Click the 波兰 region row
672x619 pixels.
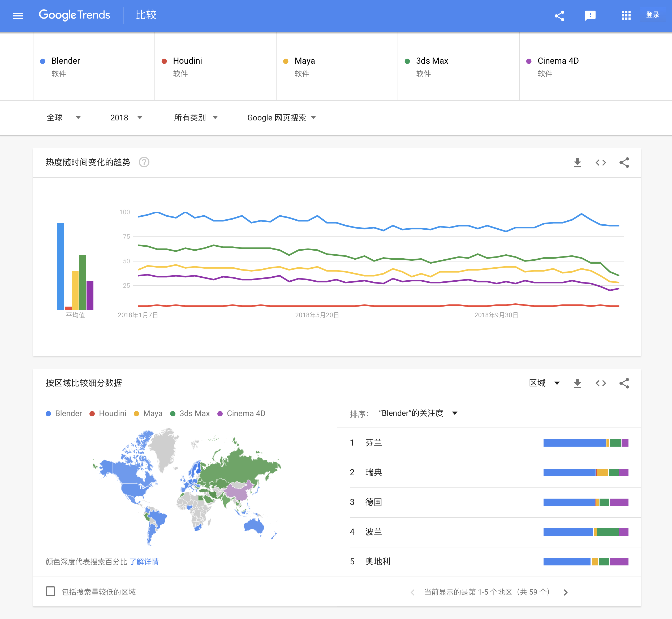[x=495, y=532]
